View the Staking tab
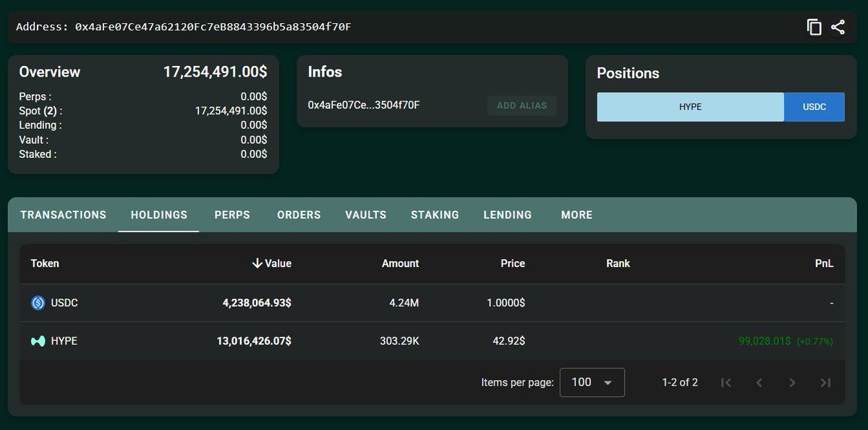868x430 pixels. click(x=435, y=215)
